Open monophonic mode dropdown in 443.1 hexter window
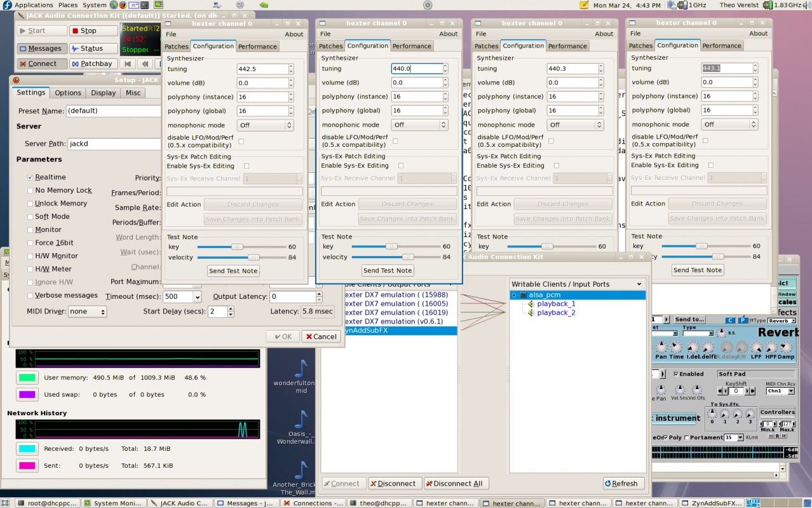Viewport: 812px width, 508px height. click(x=729, y=124)
